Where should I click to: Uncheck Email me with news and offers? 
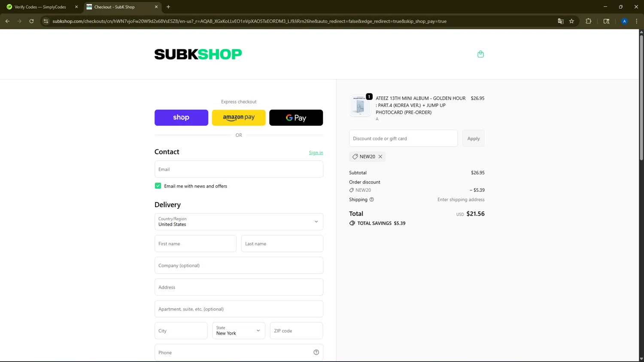pyautogui.click(x=158, y=186)
